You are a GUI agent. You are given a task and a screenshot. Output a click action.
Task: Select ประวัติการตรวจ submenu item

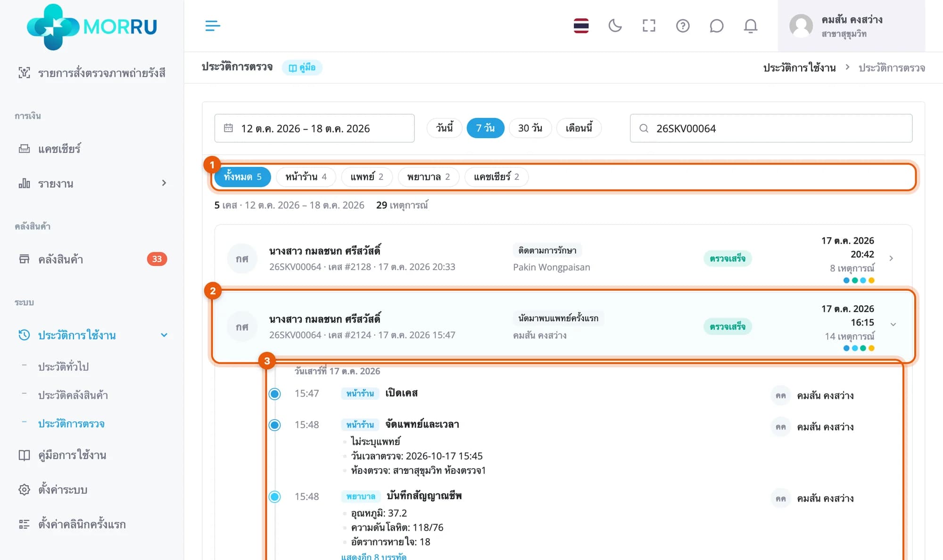tap(71, 423)
